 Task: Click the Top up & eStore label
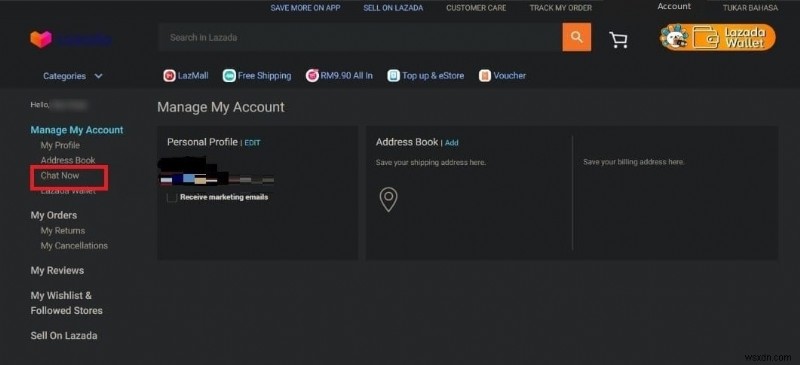(x=433, y=76)
